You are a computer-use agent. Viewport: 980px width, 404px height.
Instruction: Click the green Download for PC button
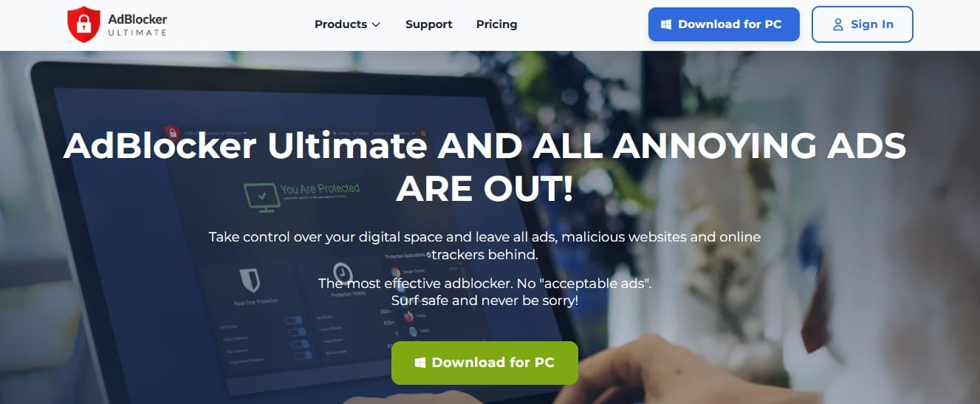[484, 363]
